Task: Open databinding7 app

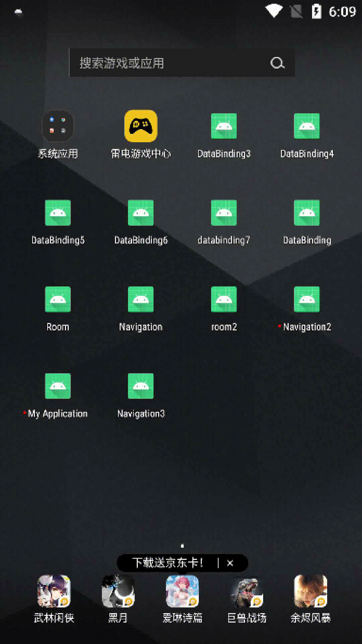Action: (224, 213)
